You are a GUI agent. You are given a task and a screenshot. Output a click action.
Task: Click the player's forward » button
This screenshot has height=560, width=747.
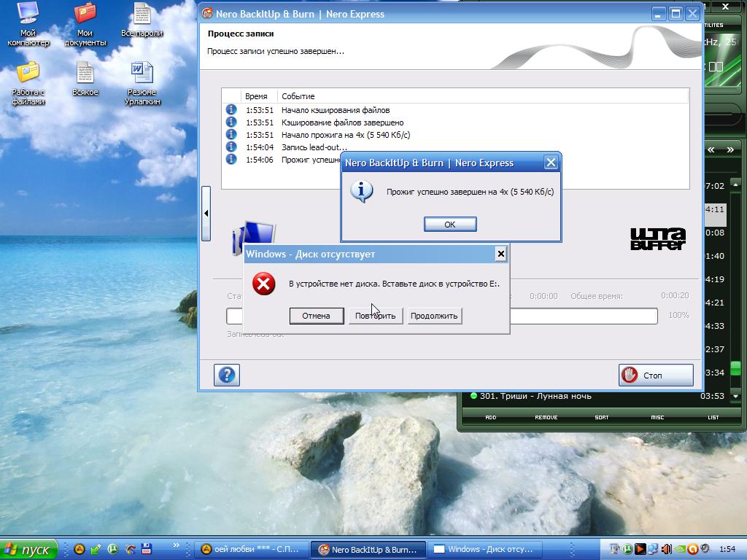[730, 150]
